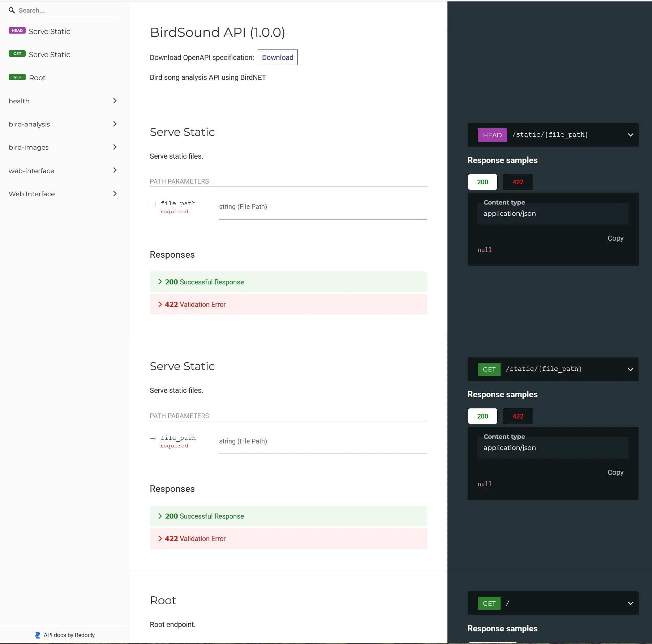Click the GET badge on /static/{file_path} panel

[489, 369]
